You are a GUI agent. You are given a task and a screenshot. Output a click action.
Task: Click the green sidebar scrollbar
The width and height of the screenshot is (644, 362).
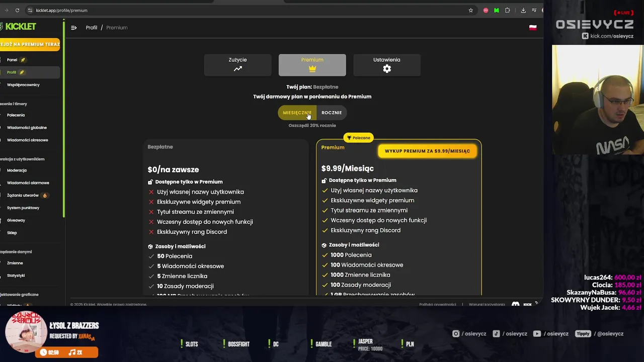tap(64, 118)
